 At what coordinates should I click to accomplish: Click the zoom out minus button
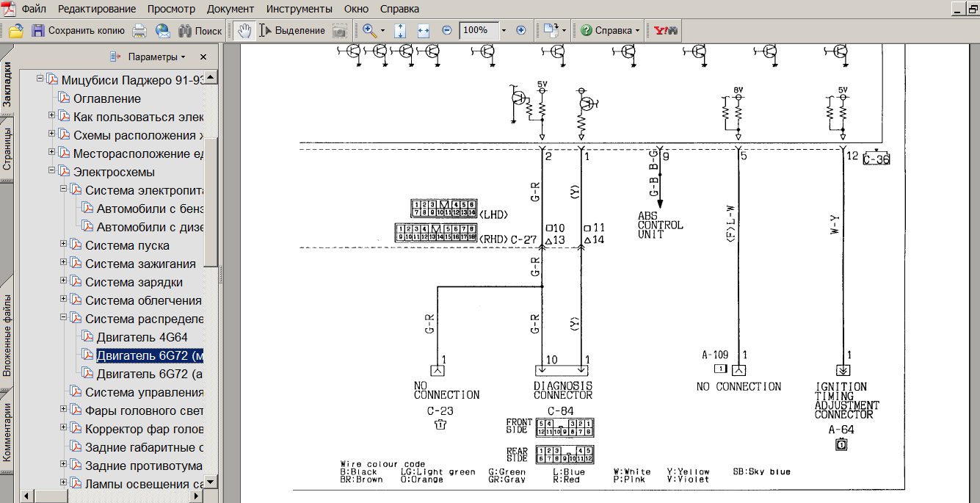coord(447,31)
